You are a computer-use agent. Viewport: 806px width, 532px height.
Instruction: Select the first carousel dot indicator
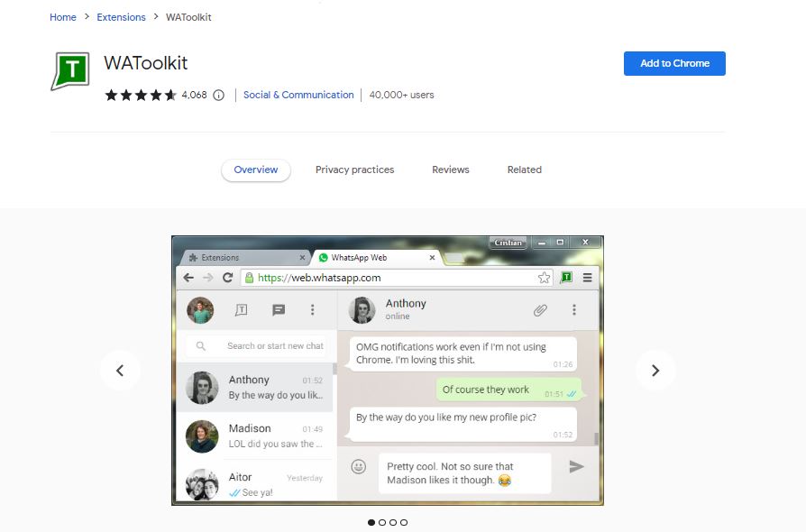(371, 522)
